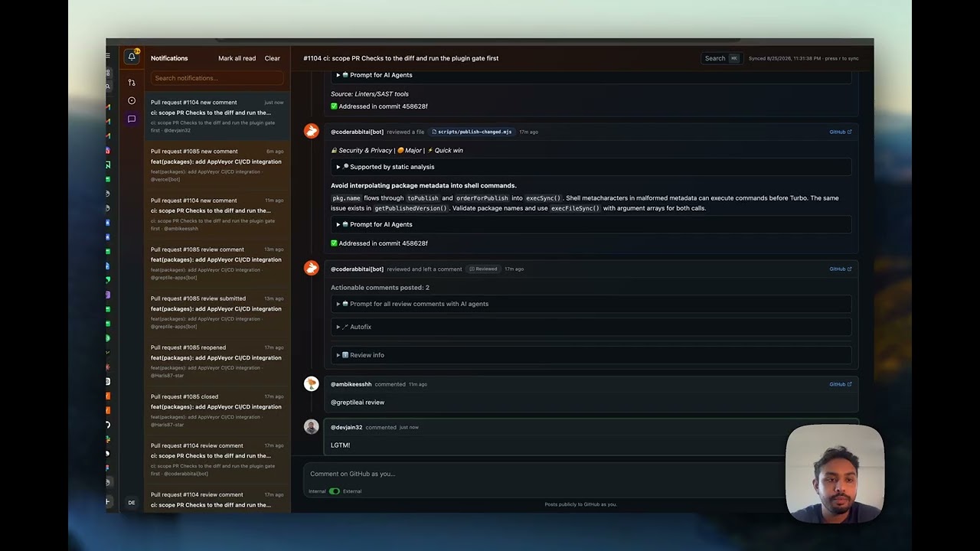
Task: Click the 'LGTM!' comment text
Action: click(x=340, y=445)
